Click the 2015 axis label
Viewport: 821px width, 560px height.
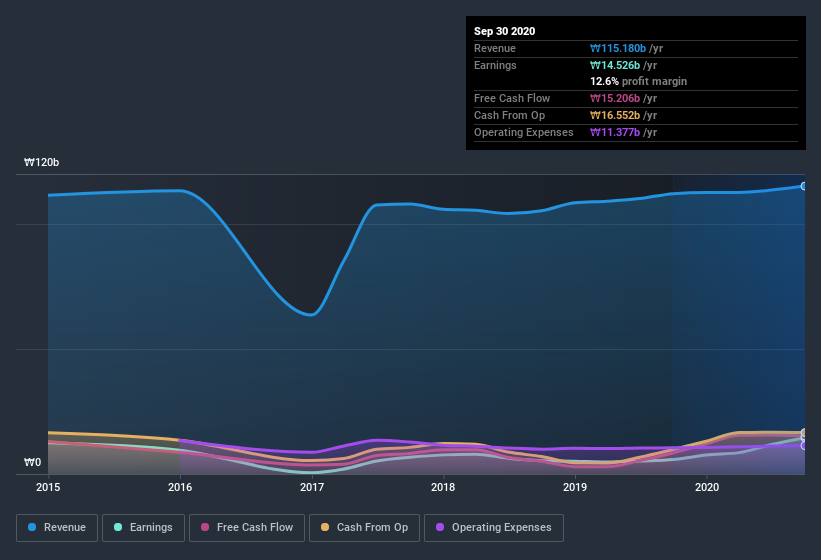[x=48, y=487]
